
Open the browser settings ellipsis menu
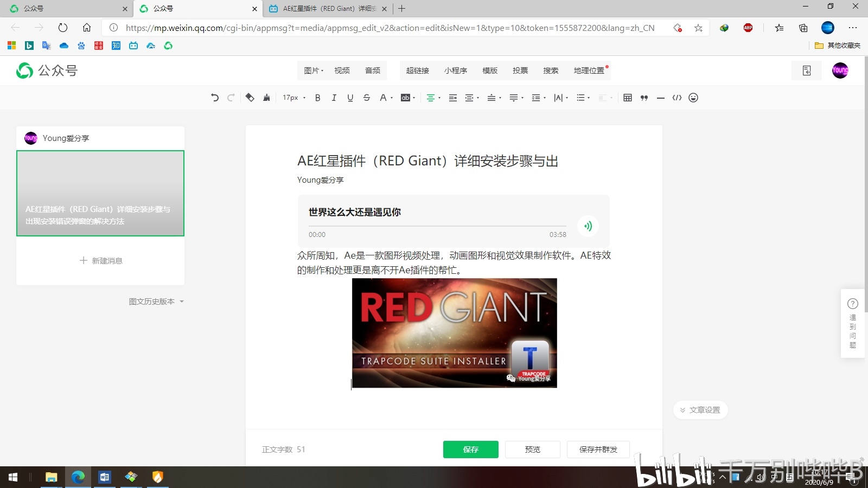tap(853, 28)
